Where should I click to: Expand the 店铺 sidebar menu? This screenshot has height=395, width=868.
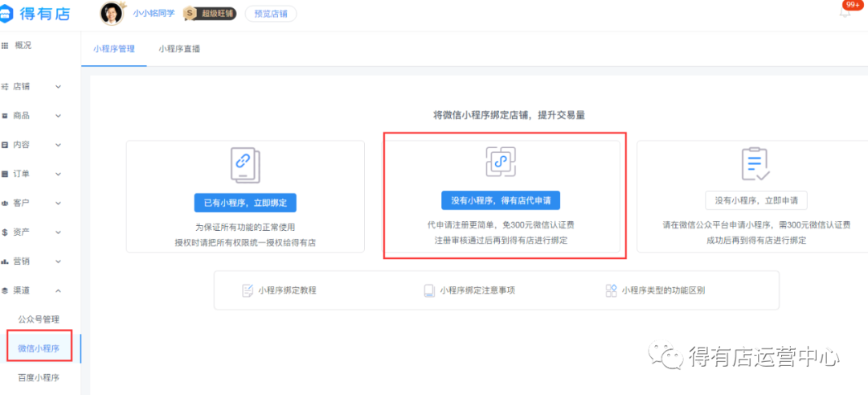coord(32,87)
